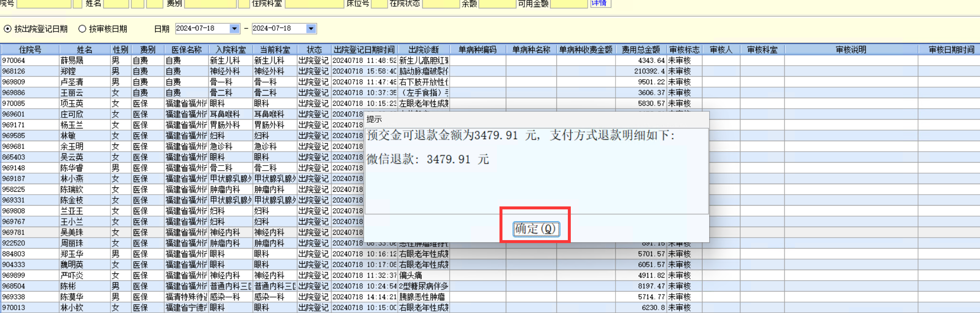Open the start date dropdown arrow

click(x=235, y=28)
